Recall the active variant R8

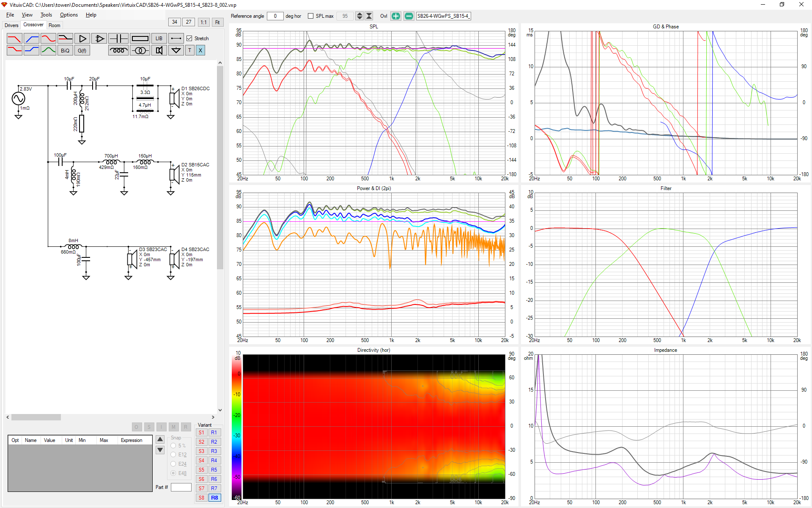click(214, 498)
